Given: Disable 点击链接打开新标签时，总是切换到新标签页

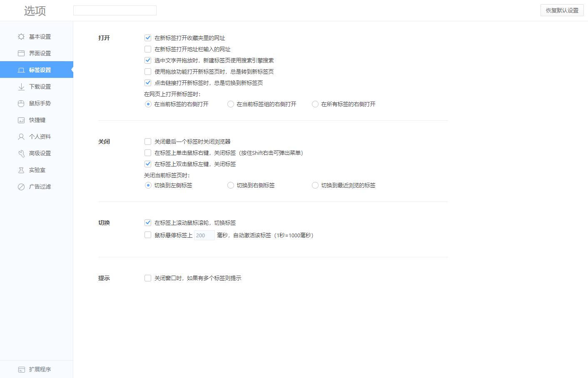Looking at the screenshot, I should 148,82.
